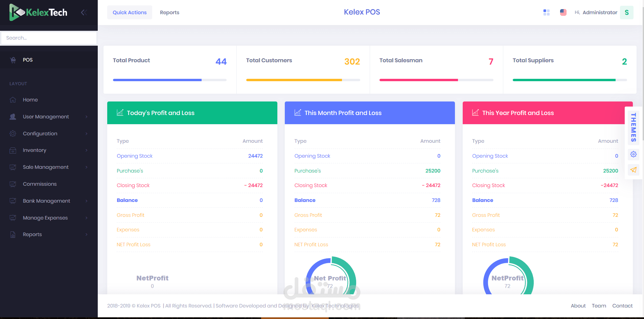This screenshot has height=319, width=644.
Task: Click Total Product value 44
Action: click(x=221, y=62)
